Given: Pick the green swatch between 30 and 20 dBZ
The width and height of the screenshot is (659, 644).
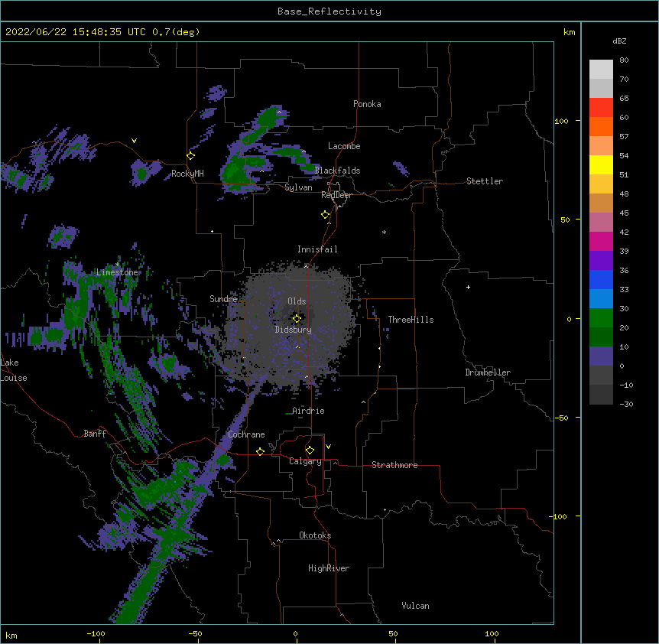Looking at the screenshot, I should point(601,318).
